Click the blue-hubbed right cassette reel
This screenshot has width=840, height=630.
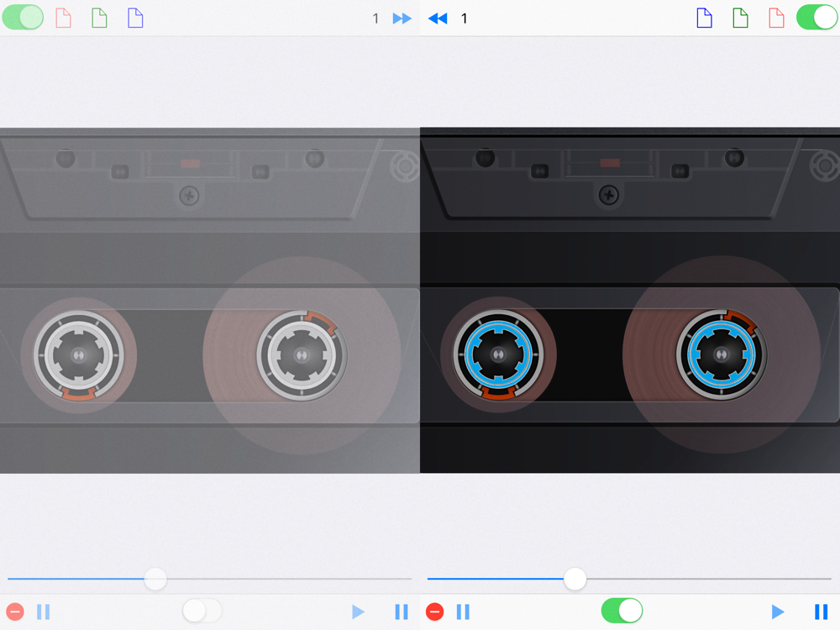(x=721, y=354)
